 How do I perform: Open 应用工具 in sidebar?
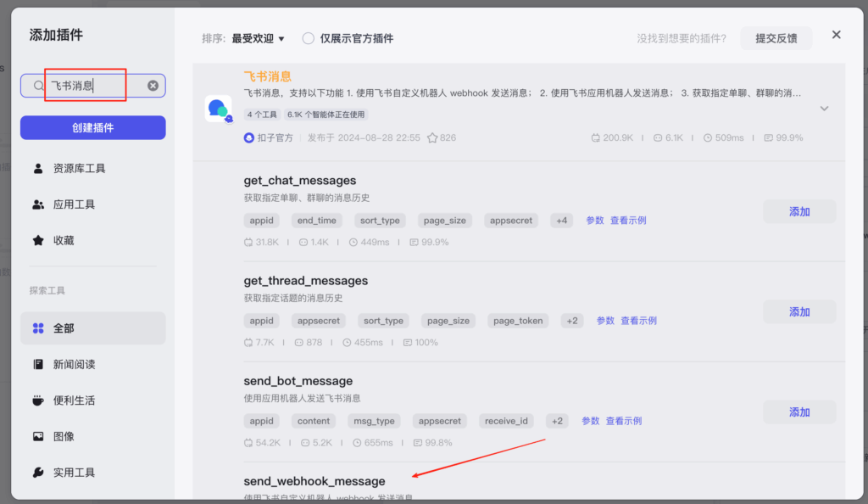point(93,204)
